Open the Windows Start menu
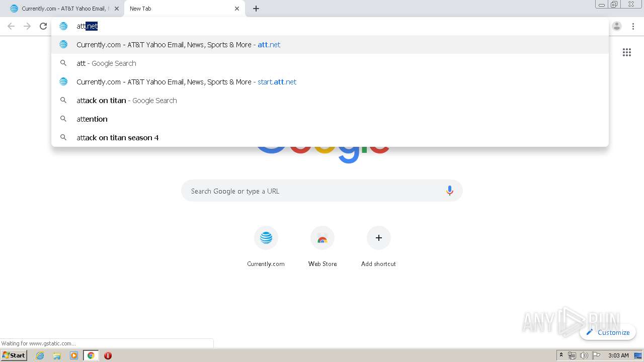644x362 pixels. pos(14,355)
